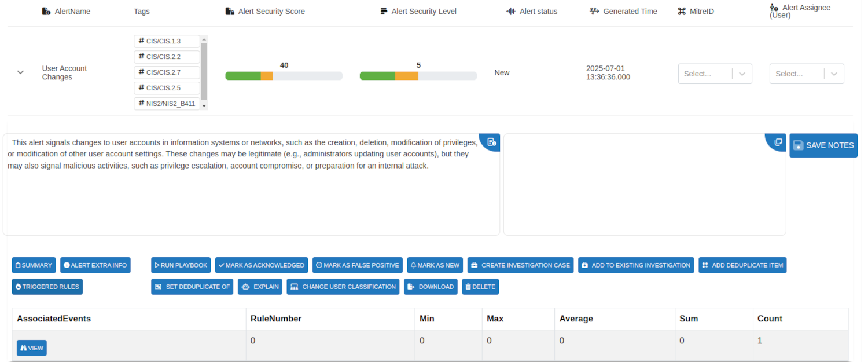Save notes using the disk button
This screenshot has width=868, height=362.
[x=823, y=145]
